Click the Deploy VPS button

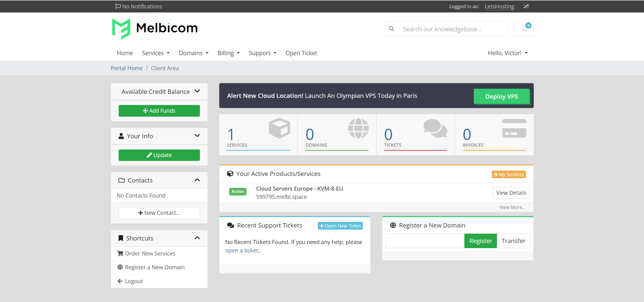[x=501, y=96]
